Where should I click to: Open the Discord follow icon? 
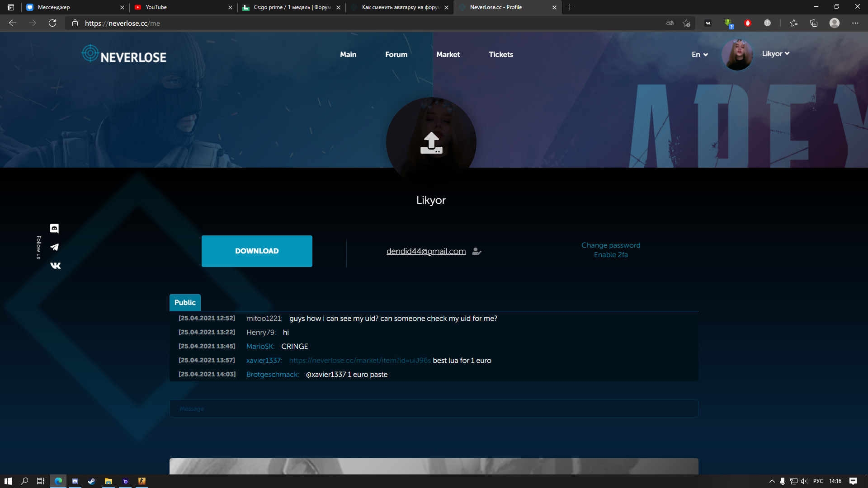pyautogui.click(x=54, y=229)
